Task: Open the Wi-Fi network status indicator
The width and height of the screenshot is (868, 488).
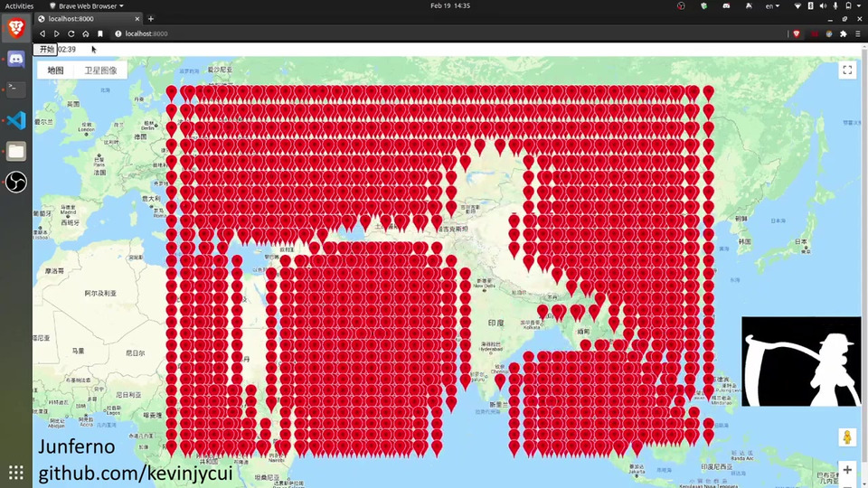Action: click(797, 5)
